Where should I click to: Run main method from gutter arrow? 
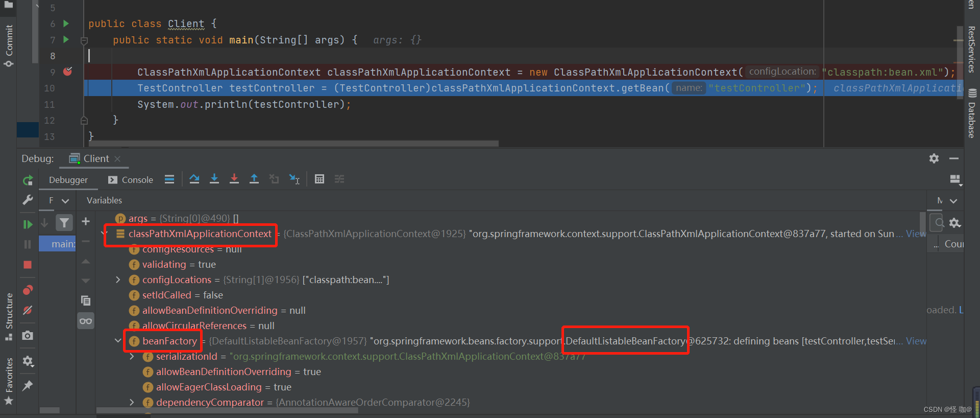pos(66,39)
